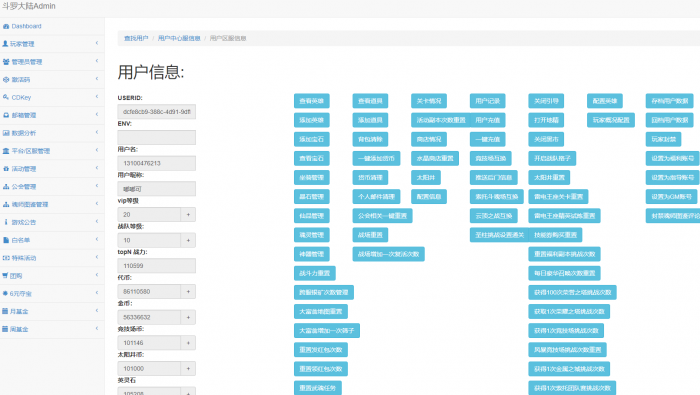
Task: Increase vip等级 with plus button
Action: (188, 215)
